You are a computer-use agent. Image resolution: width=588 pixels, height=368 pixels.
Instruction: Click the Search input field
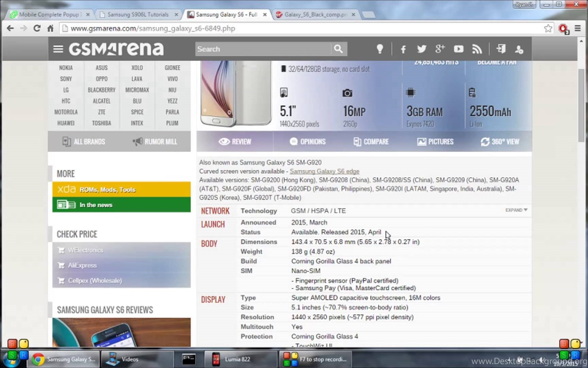pos(263,49)
